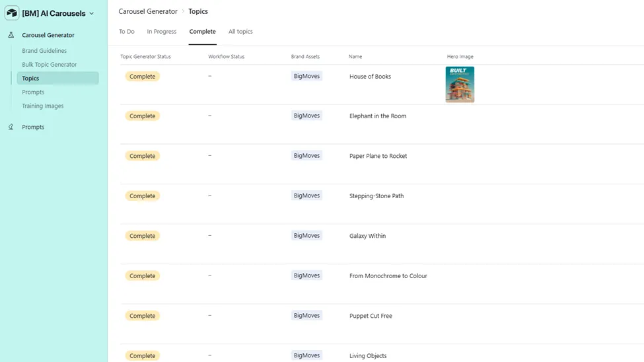This screenshot has height=362, width=644.
Task: Open the Paper Plane to Rocket topic
Action: pyautogui.click(x=378, y=156)
